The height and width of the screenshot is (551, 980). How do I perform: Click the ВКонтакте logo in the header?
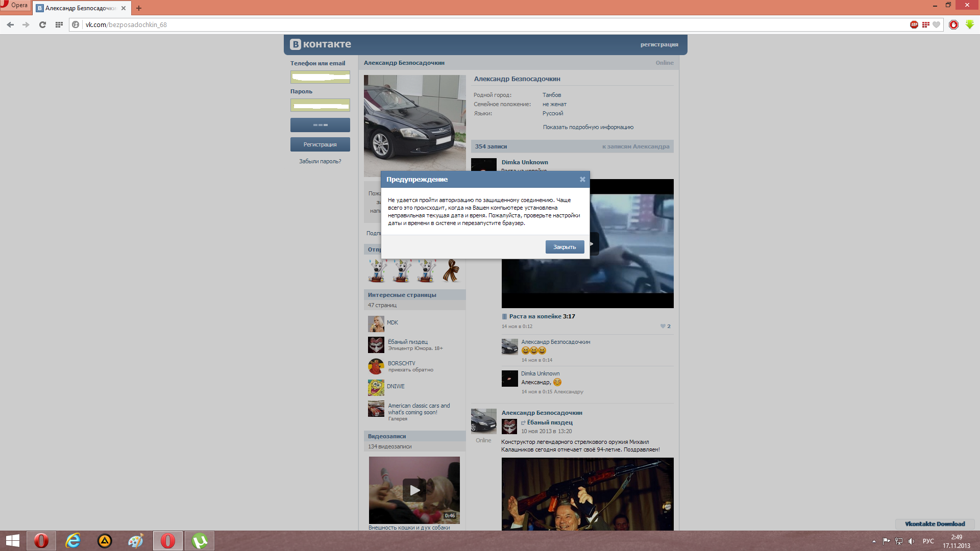pyautogui.click(x=321, y=44)
